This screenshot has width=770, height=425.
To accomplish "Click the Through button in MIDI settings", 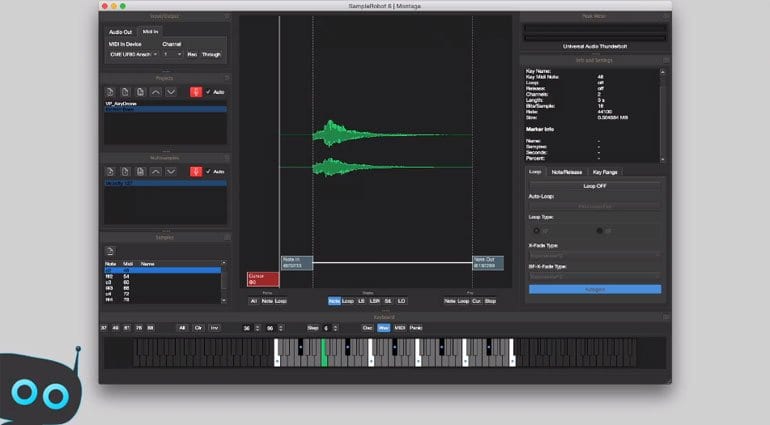I will click(x=211, y=54).
